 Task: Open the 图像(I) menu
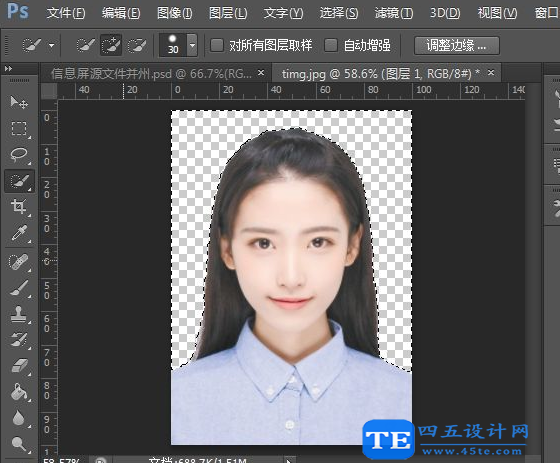(175, 13)
